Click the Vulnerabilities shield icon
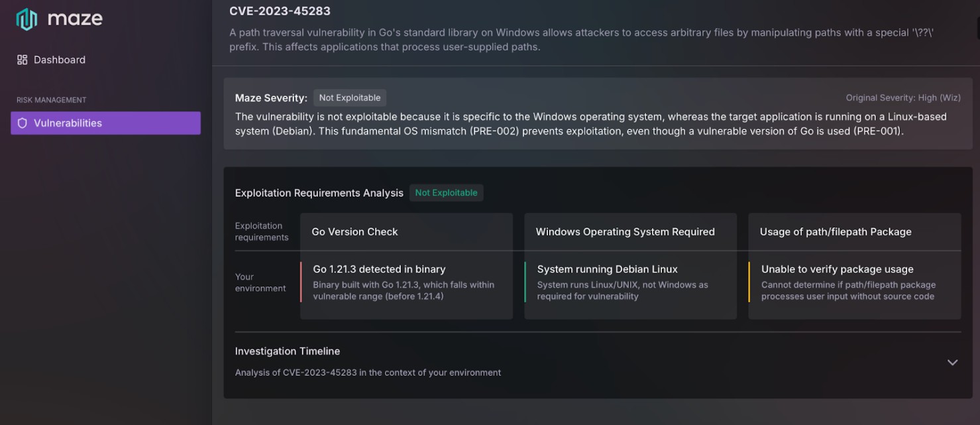Image resolution: width=980 pixels, height=425 pixels. click(x=23, y=123)
